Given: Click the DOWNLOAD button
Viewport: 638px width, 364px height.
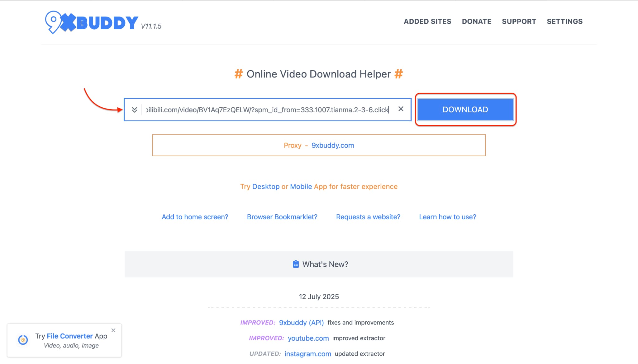Looking at the screenshot, I should [x=465, y=110].
